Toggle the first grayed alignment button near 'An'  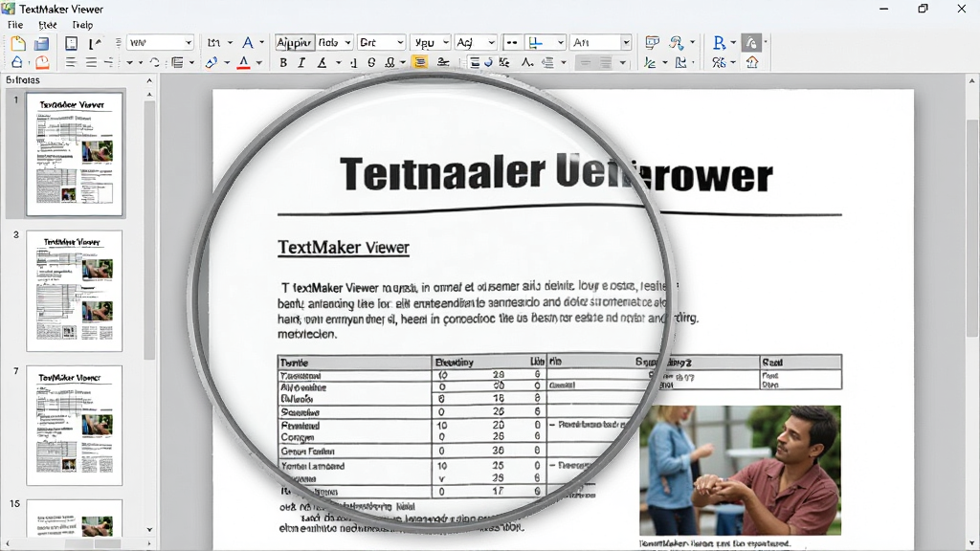(585, 62)
